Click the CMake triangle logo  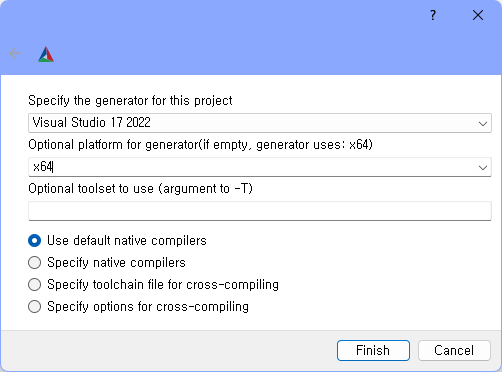(x=46, y=54)
